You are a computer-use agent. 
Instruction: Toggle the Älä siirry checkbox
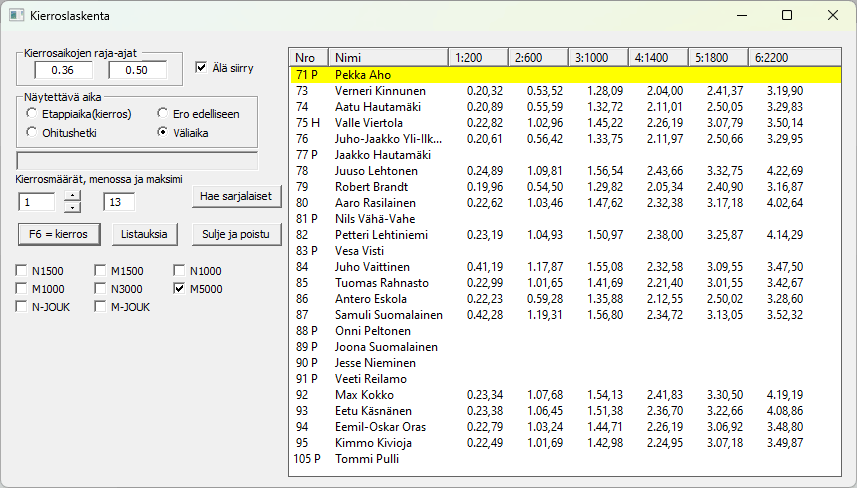tap(201, 68)
